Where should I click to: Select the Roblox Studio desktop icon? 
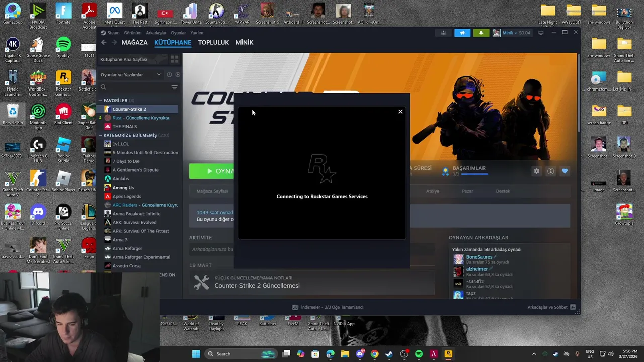[x=63, y=150]
